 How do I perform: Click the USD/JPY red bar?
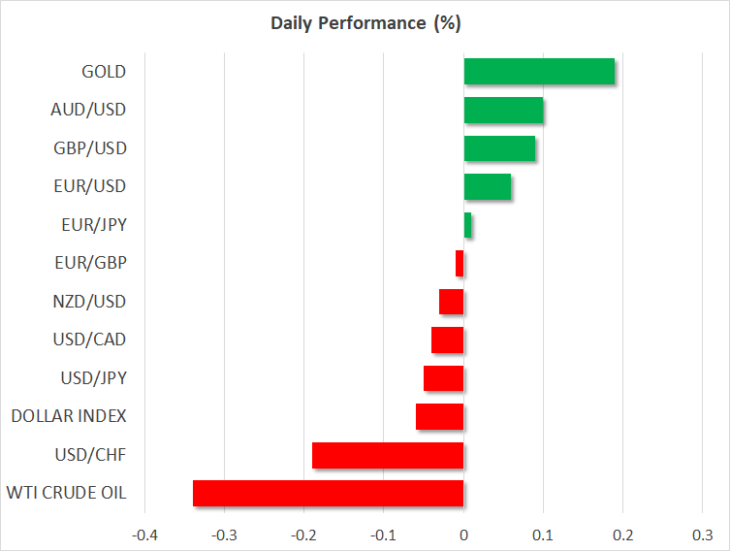[443, 379]
